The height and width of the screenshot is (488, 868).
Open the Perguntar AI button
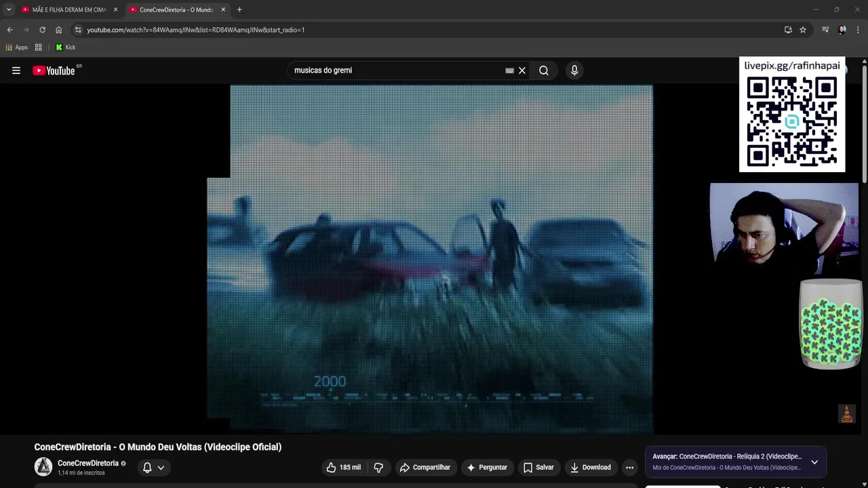click(487, 467)
